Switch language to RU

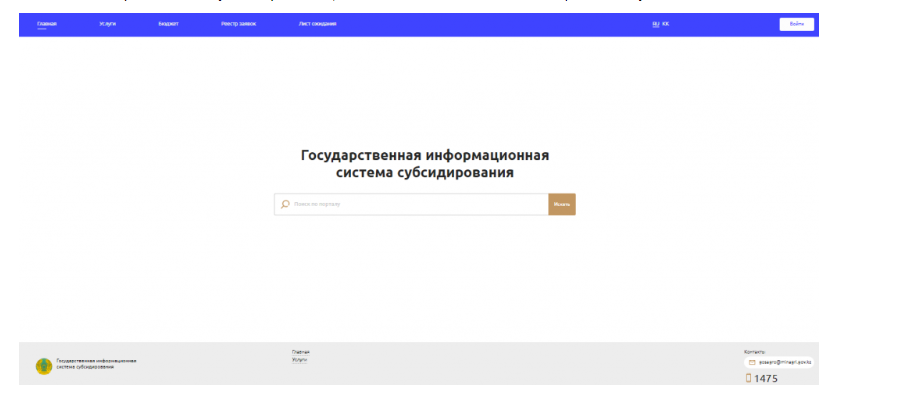[656, 24]
